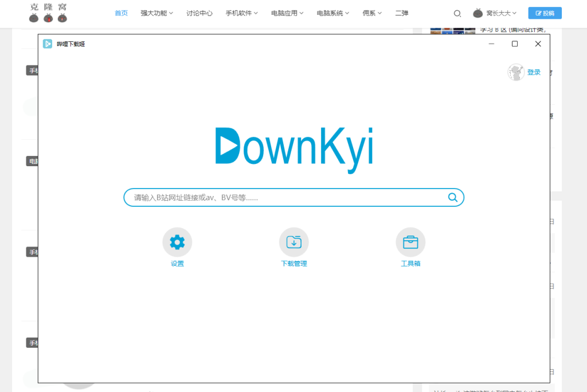Open 二弹 in the website nav
This screenshot has height=392, width=587.
402,13
